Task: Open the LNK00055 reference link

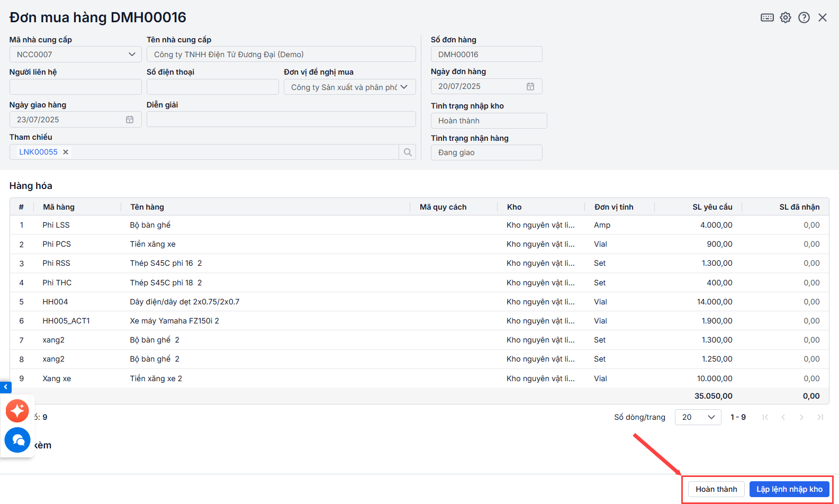Action: click(38, 152)
